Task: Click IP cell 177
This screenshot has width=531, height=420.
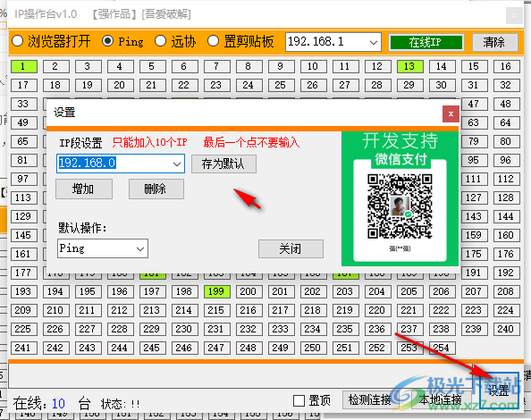Action: tap(24, 273)
